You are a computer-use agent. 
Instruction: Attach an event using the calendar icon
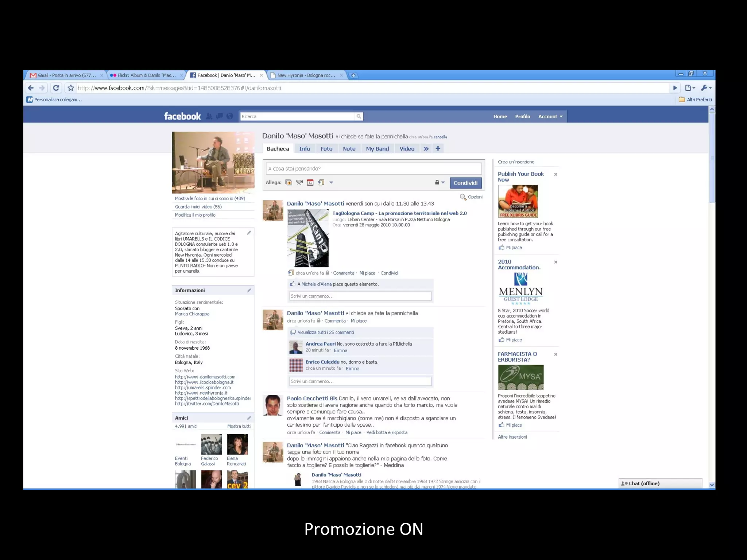pos(310,183)
